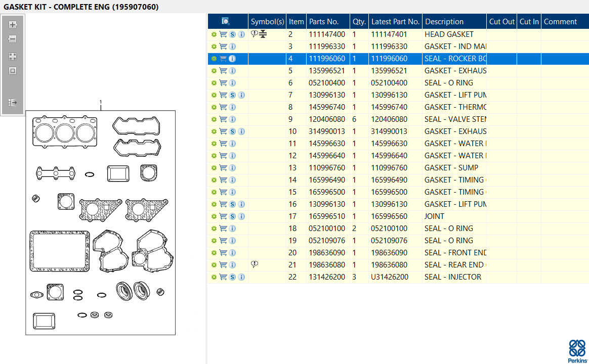Select GASKET - SUMP description

pos(451,168)
